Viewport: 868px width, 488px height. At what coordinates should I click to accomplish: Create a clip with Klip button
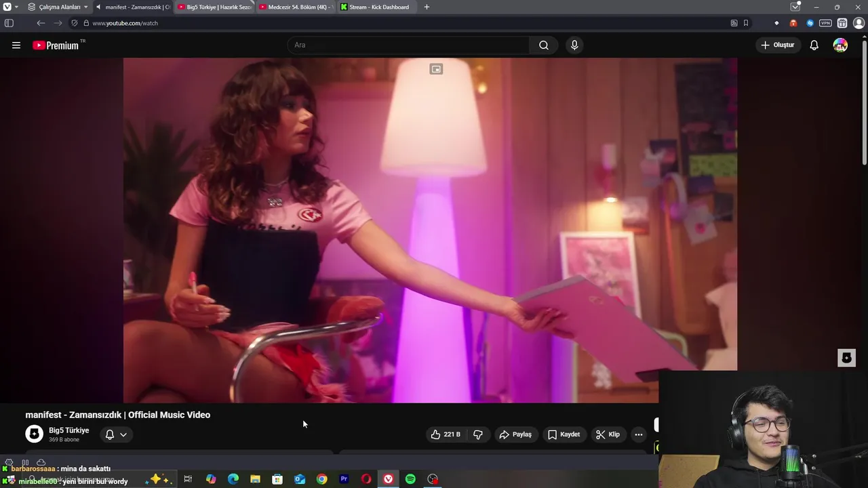pyautogui.click(x=608, y=434)
